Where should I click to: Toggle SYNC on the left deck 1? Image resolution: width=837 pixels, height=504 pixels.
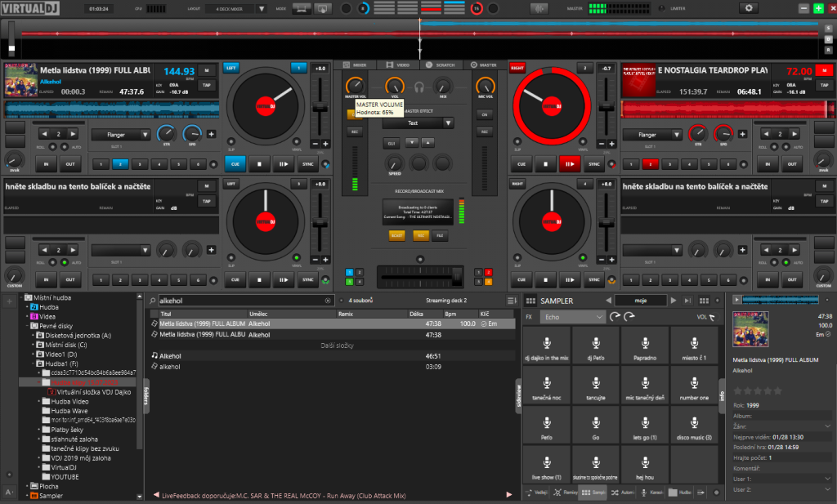coord(307,163)
